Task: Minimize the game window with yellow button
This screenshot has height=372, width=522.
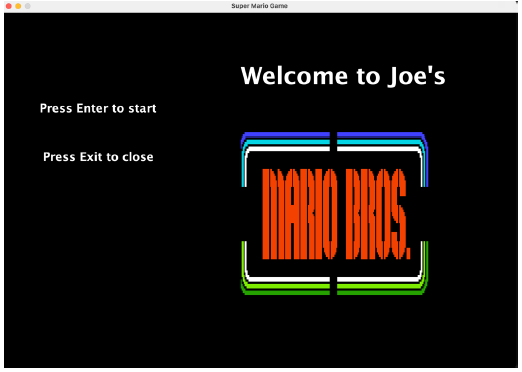Action: coord(18,6)
